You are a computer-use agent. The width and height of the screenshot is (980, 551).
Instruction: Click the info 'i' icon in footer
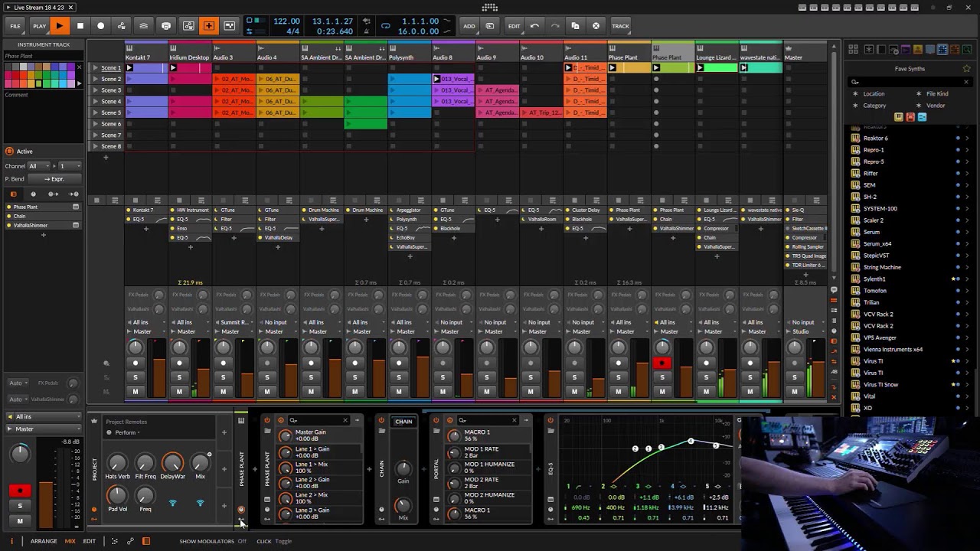coord(10,542)
